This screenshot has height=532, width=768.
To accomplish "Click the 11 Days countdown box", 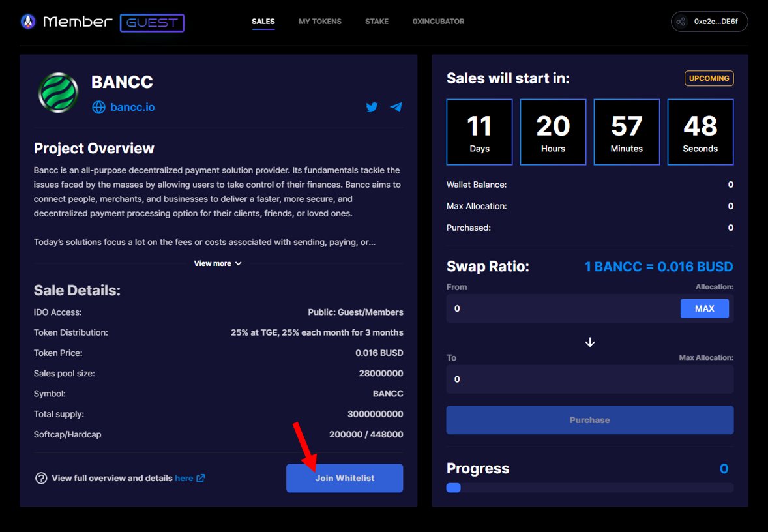I will point(479,132).
